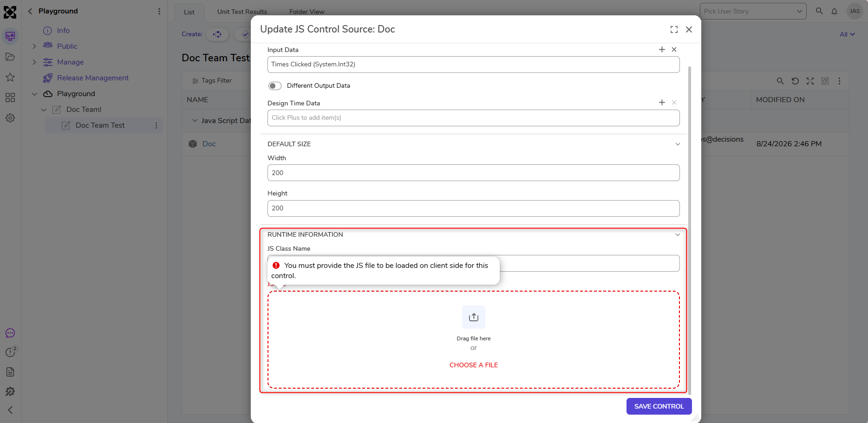This screenshot has width=868, height=423.
Task: Add a Design Time Data item with plus
Action: click(x=662, y=103)
